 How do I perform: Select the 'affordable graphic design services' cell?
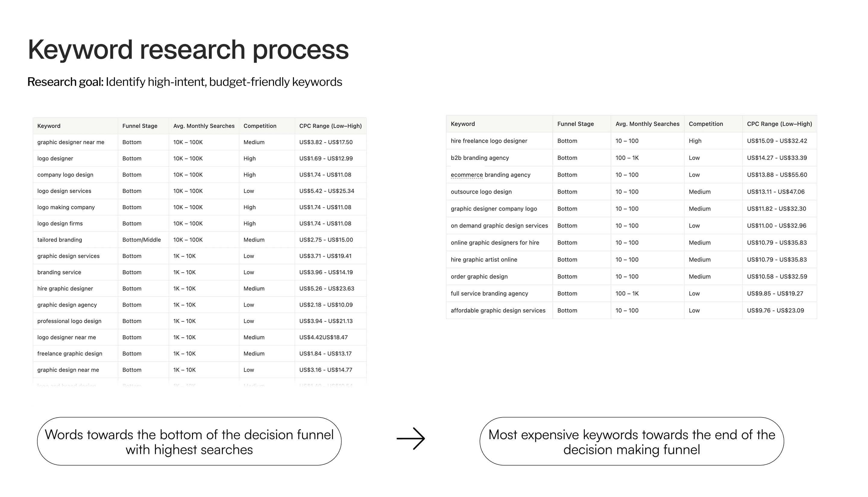point(498,311)
